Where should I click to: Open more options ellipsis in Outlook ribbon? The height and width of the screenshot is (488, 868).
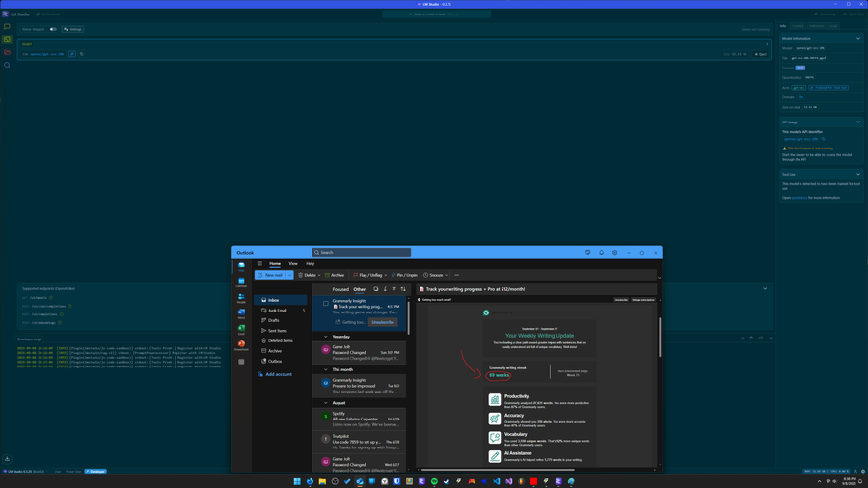pos(456,275)
